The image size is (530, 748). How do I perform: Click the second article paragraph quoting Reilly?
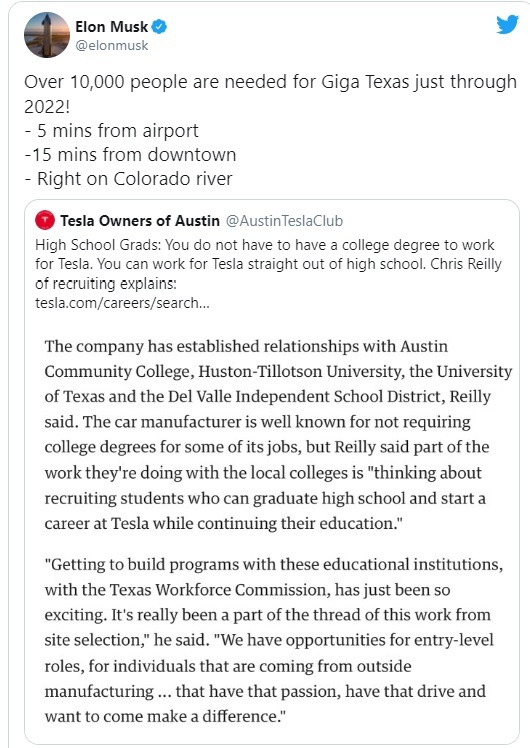coord(274,640)
